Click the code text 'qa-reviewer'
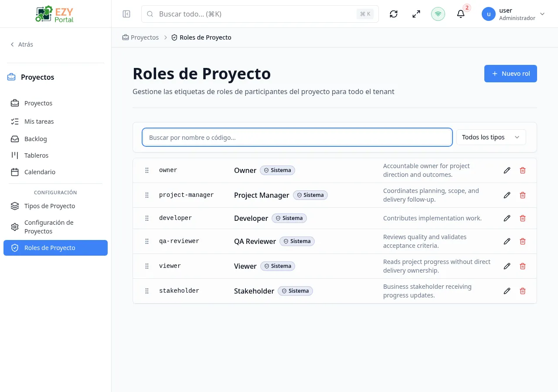The height and width of the screenshot is (392, 558). point(179,241)
